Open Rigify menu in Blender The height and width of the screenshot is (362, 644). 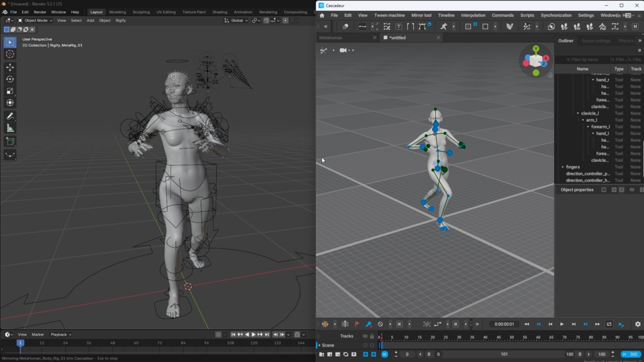120,21
